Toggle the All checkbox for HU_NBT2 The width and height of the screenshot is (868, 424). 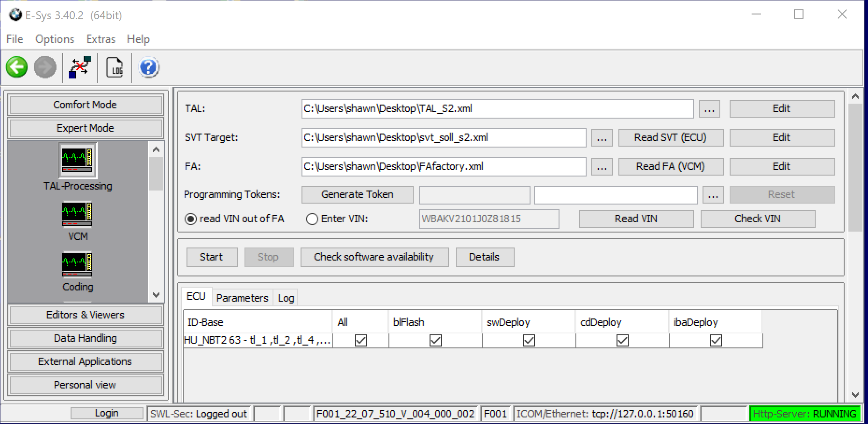click(361, 340)
